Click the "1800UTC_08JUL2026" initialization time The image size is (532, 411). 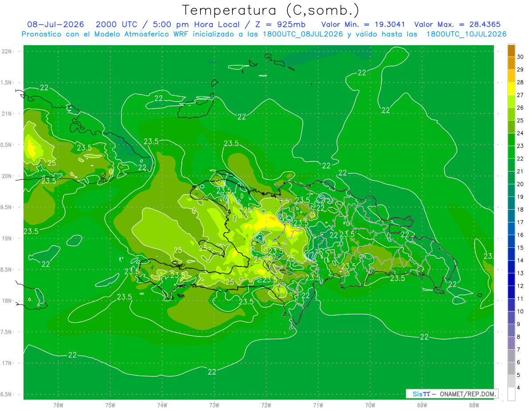(301, 34)
